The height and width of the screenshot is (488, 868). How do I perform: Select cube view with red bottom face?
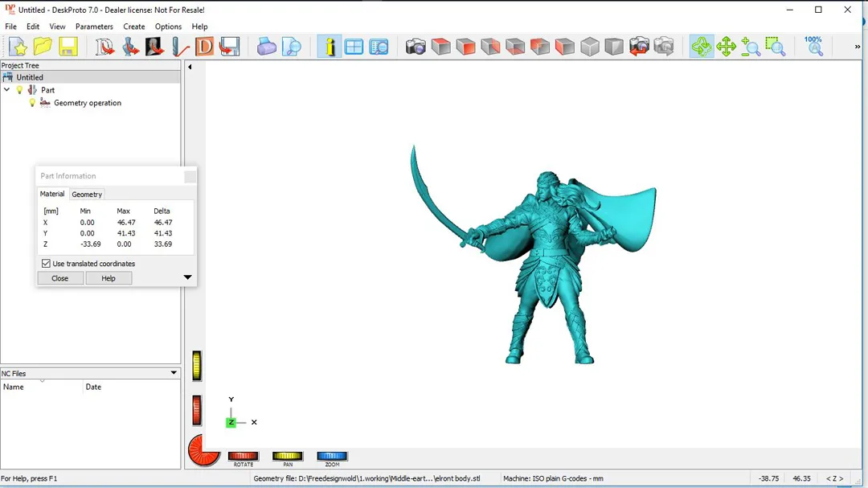[515, 47]
